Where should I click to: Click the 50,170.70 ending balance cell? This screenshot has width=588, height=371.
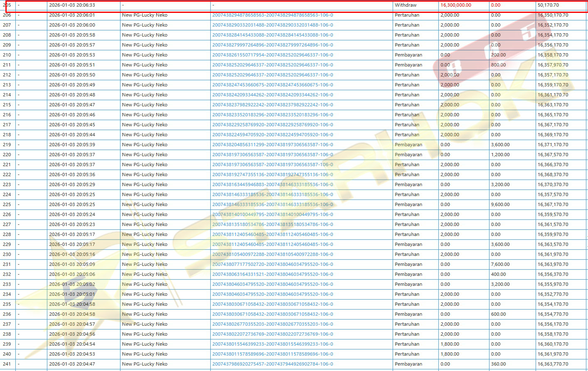point(548,5)
